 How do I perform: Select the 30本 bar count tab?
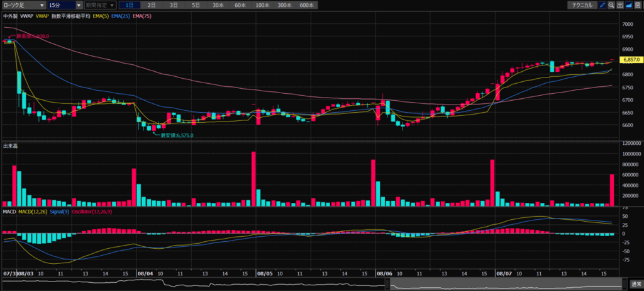[218, 5]
